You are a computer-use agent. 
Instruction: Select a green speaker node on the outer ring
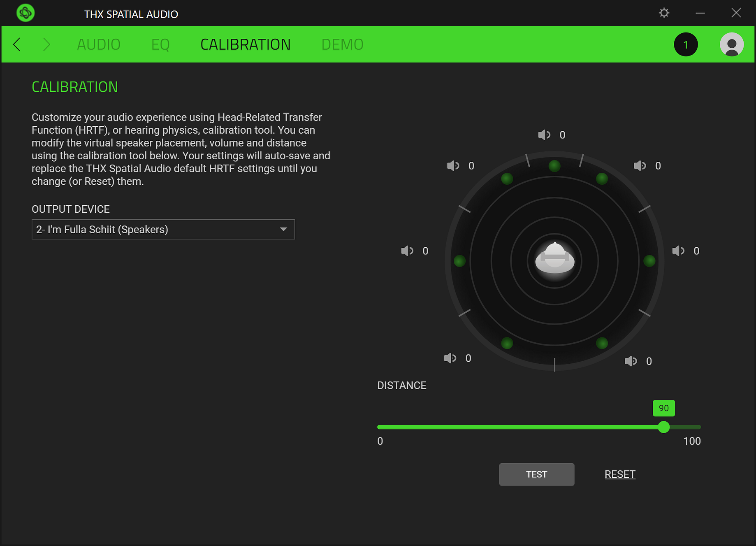pyautogui.click(x=554, y=165)
